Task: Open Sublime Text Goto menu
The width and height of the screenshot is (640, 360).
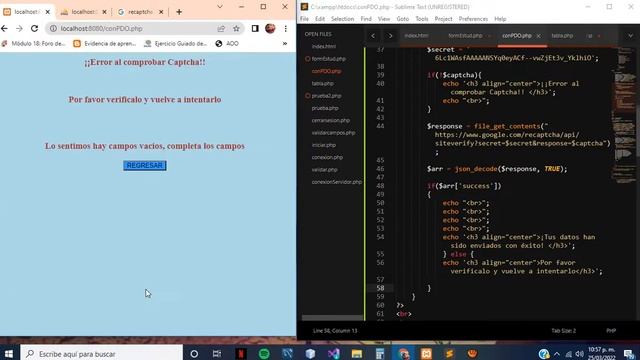Action: point(402,19)
